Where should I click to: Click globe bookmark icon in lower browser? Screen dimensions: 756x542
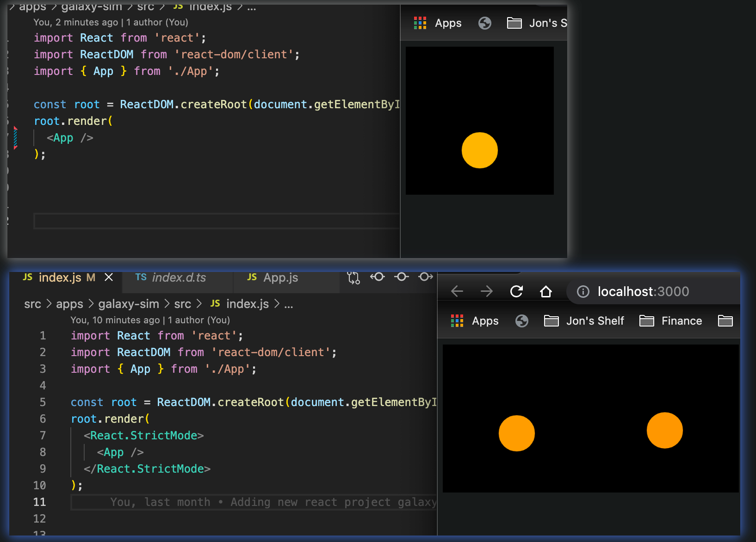522,321
